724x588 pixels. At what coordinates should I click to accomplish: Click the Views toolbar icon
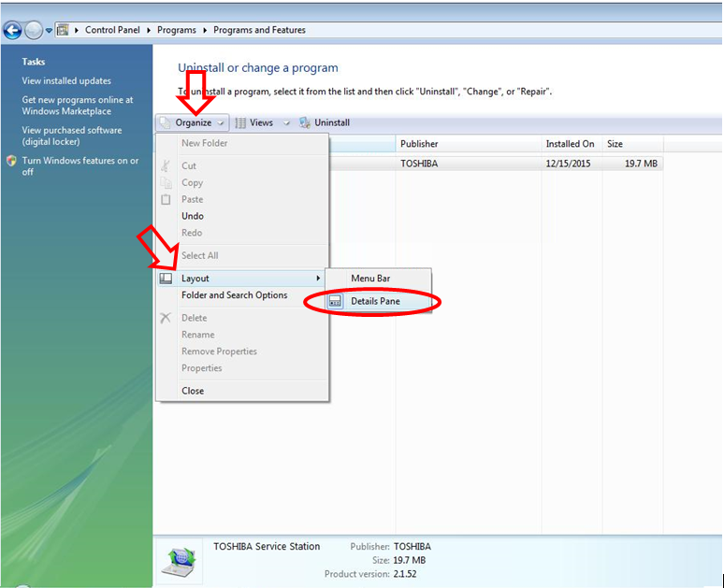click(x=240, y=122)
